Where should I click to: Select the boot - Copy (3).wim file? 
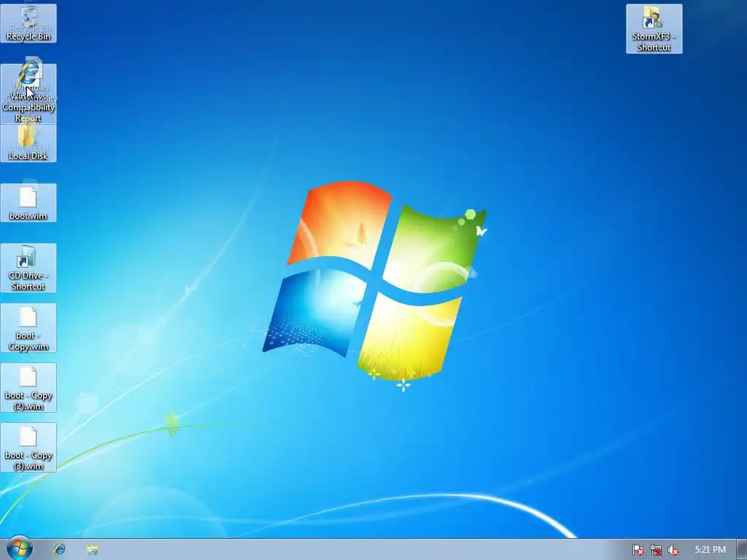[x=28, y=447]
